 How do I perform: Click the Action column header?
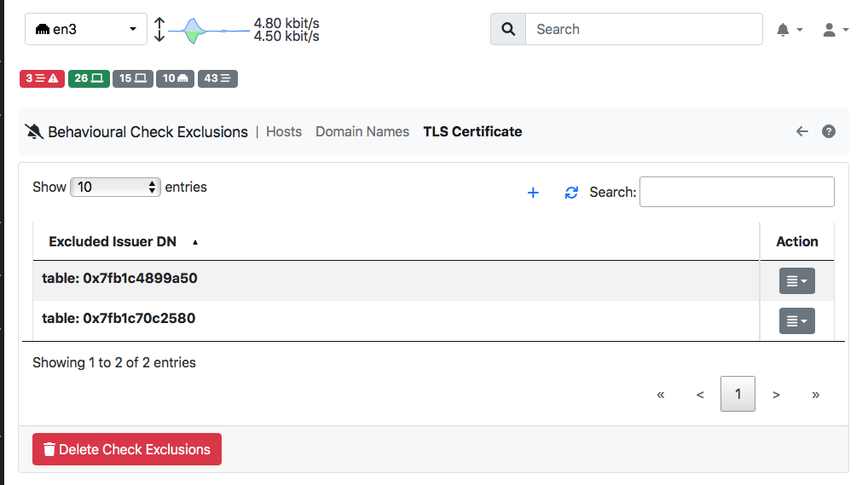pyautogui.click(x=796, y=241)
